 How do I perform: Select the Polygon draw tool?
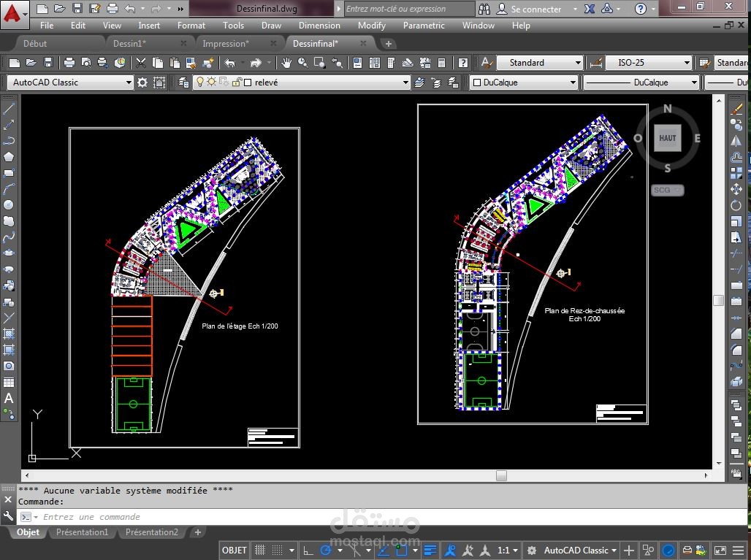9,156
